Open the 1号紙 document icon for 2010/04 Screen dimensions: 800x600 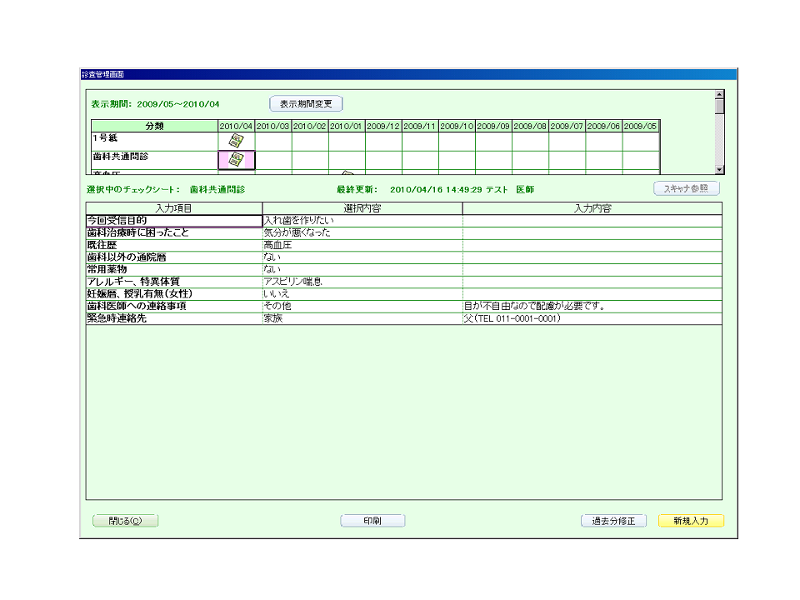[x=237, y=141]
